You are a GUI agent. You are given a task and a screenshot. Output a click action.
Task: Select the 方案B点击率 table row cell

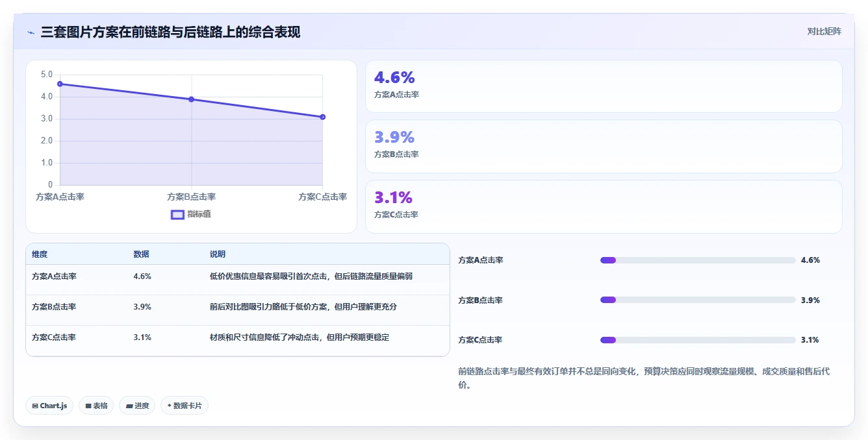point(54,307)
